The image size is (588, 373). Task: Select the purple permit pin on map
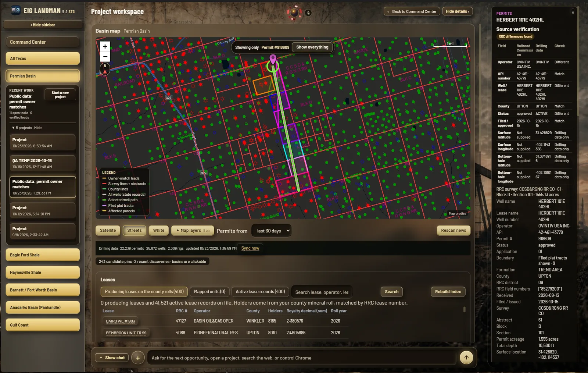(273, 59)
